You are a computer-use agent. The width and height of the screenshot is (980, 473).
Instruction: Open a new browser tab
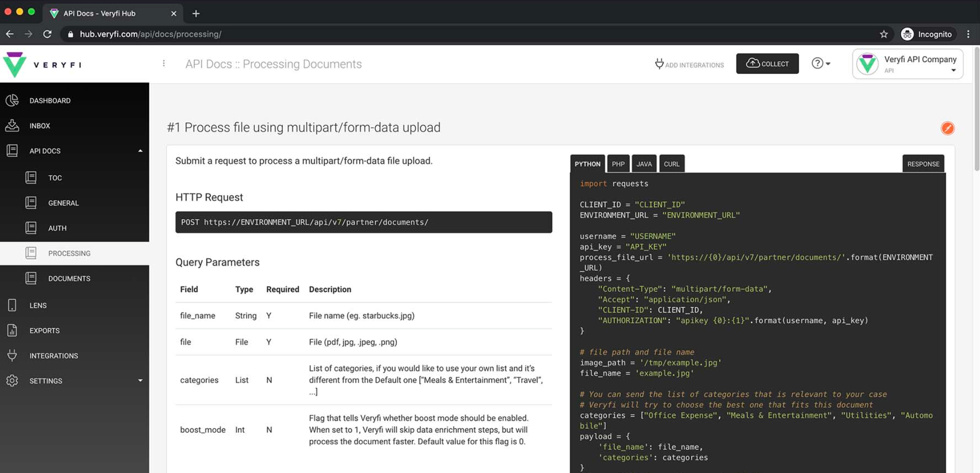click(x=196, y=14)
